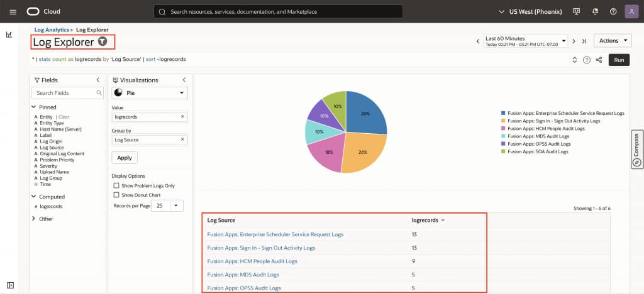Open the hamburger navigation menu
644x294 pixels.
pyautogui.click(x=13, y=11)
